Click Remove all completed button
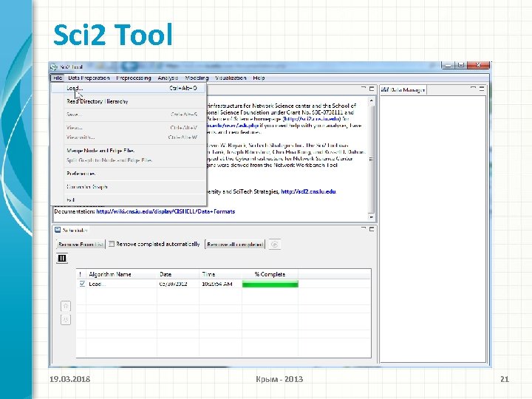532x399 pixels. [235, 245]
